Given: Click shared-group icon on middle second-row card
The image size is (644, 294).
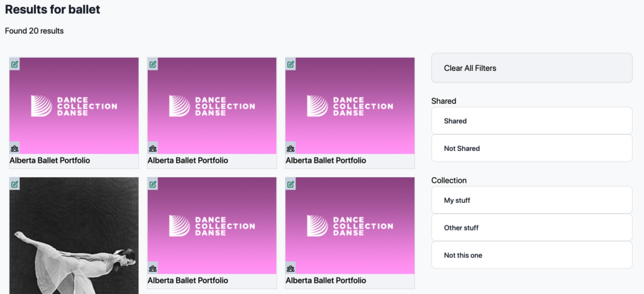Looking at the screenshot, I should (153, 269).
